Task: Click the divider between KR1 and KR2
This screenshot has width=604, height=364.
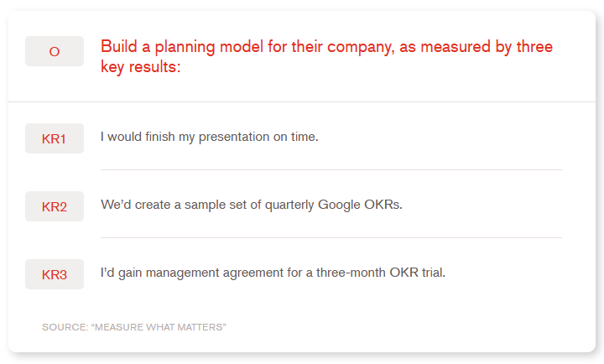Action: click(331, 170)
